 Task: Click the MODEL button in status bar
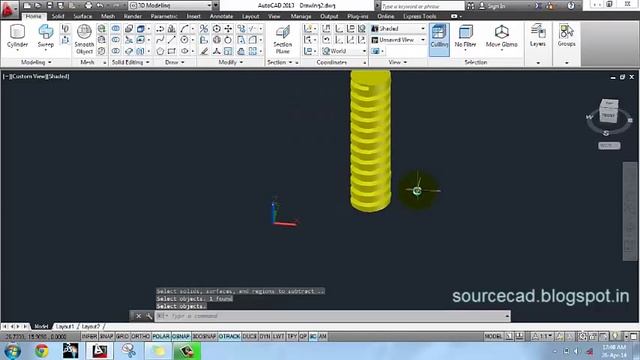pyautogui.click(x=493, y=336)
